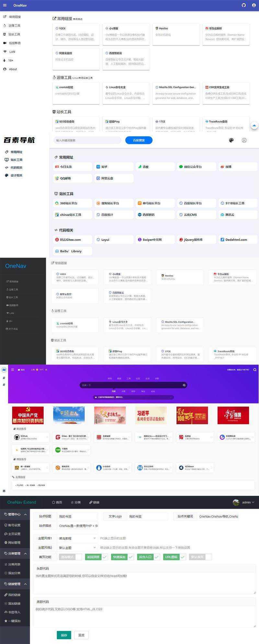Collapse the 管理中心 sidebar group
Viewport: 259px width, 644px height.
[15, 514]
